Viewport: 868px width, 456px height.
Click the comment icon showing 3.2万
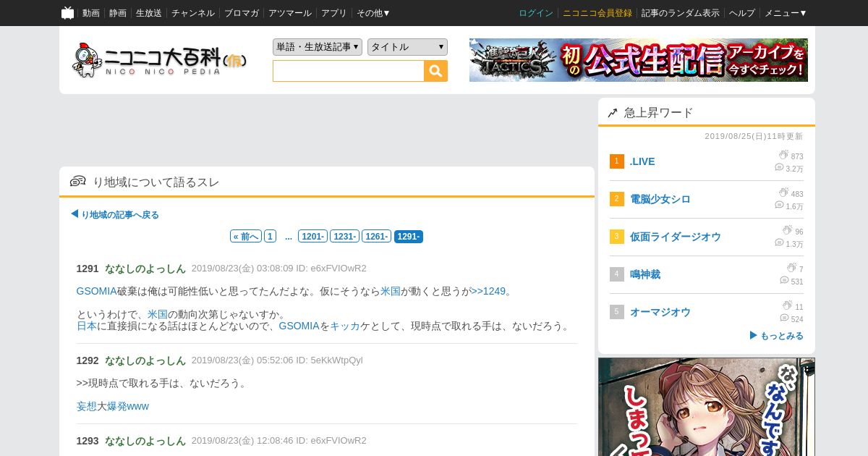[x=779, y=167]
